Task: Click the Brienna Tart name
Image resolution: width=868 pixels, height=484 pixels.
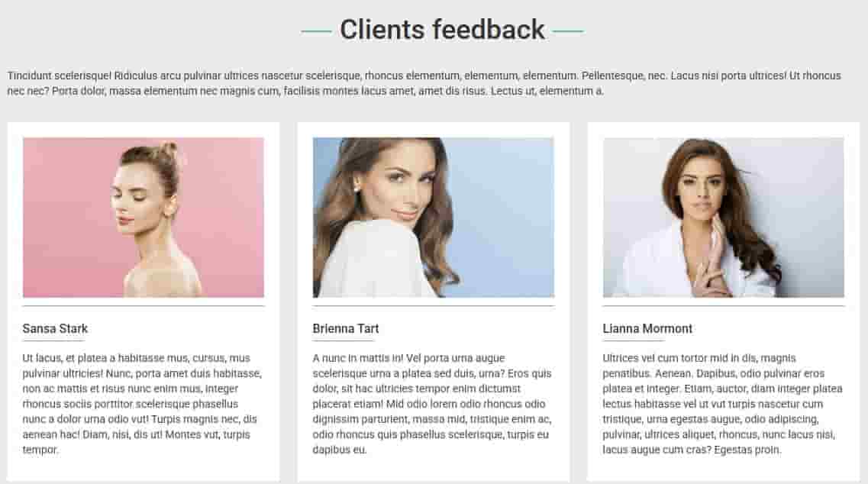Action: pos(345,328)
